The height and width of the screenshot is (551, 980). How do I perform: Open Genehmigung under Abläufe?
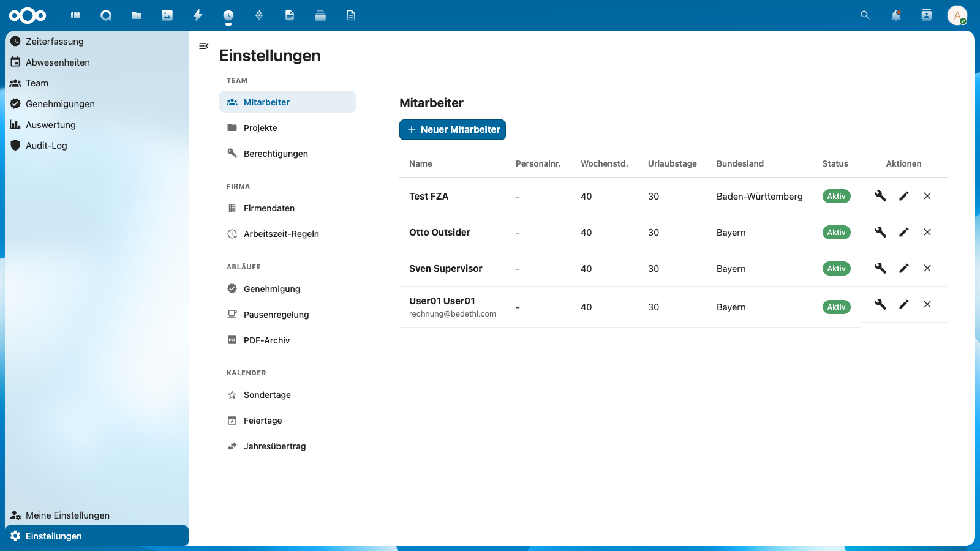tap(287, 289)
